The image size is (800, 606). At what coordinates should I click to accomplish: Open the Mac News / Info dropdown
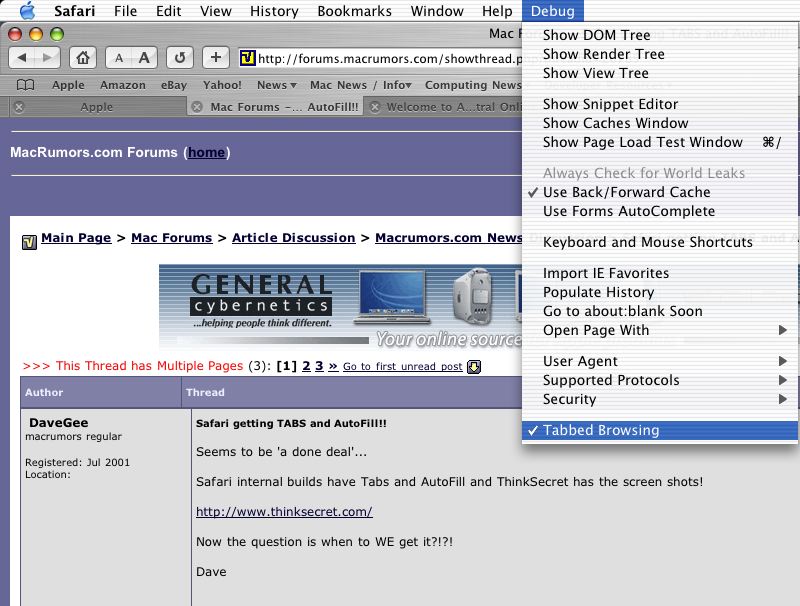tap(361, 85)
